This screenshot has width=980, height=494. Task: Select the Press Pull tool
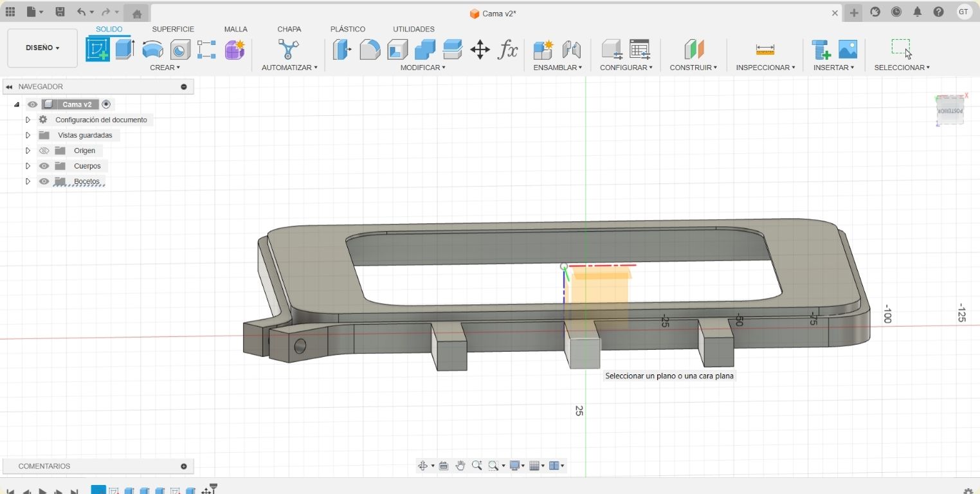[x=342, y=50]
